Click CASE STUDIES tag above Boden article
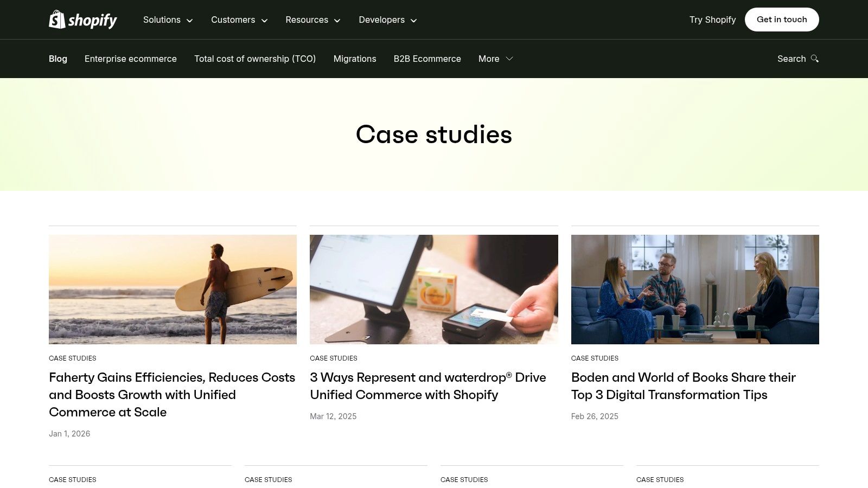868x488 pixels. coord(595,358)
